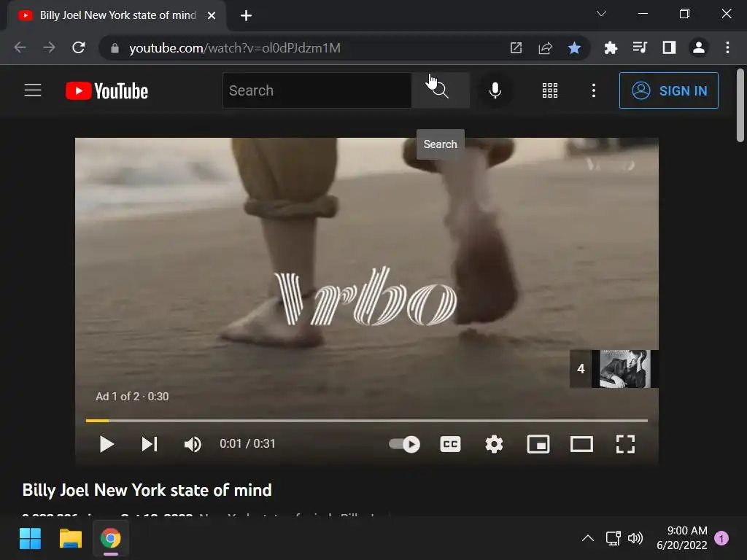This screenshot has width=747, height=560.
Task: Open page in app icon
Action: pos(516,47)
